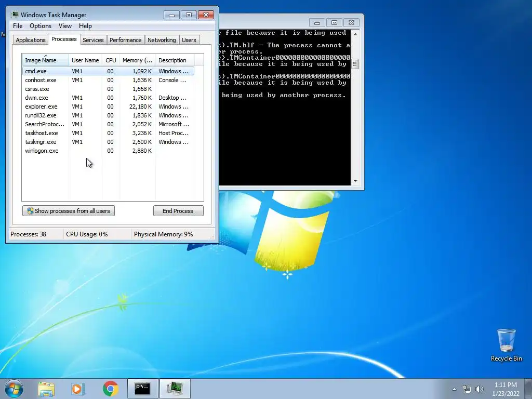
Task: Sort by Description column header
Action: click(175, 60)
